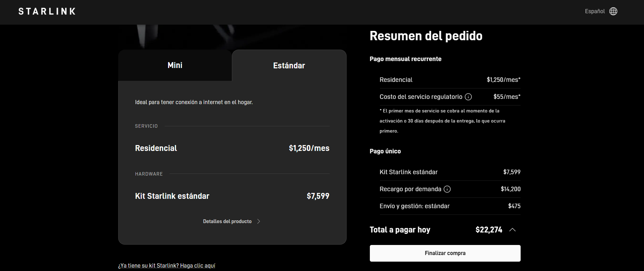Screen dimensions: 644x271
Task: Click the Residencial row in order summary
Action: click(450, 80)
